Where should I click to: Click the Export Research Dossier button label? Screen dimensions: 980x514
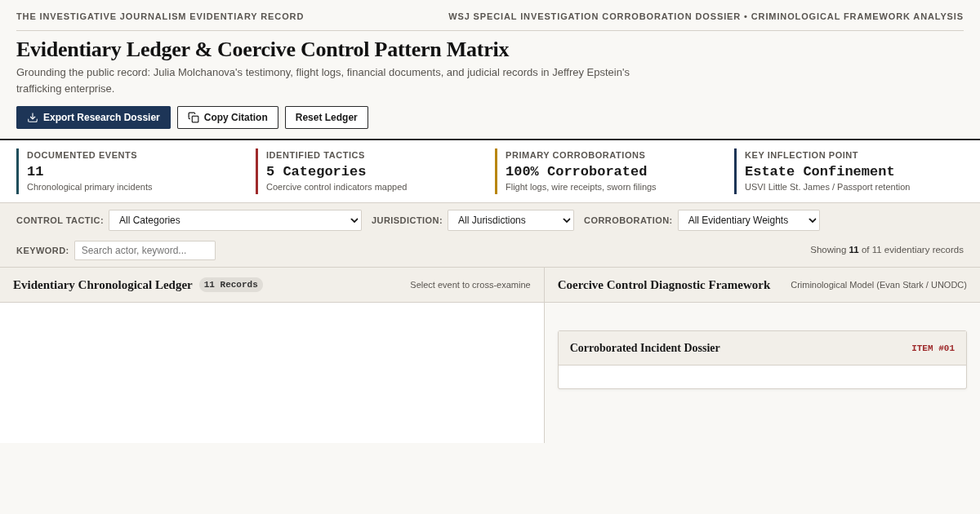tap(101, 117)
